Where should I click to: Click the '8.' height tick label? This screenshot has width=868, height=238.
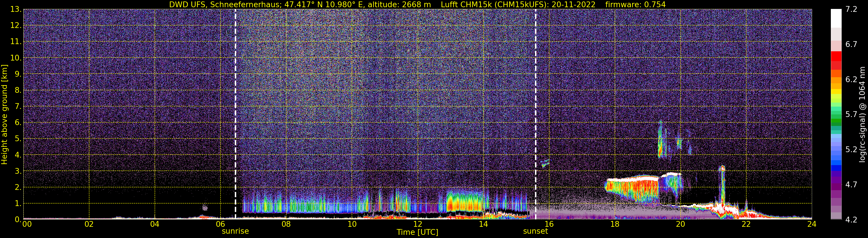(18, 90)
